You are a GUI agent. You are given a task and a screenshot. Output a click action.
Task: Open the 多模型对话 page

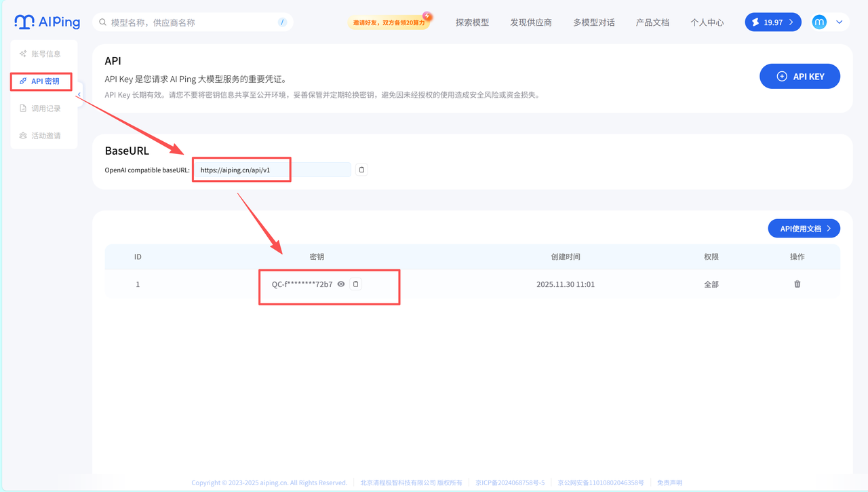(x=593, y=22)
